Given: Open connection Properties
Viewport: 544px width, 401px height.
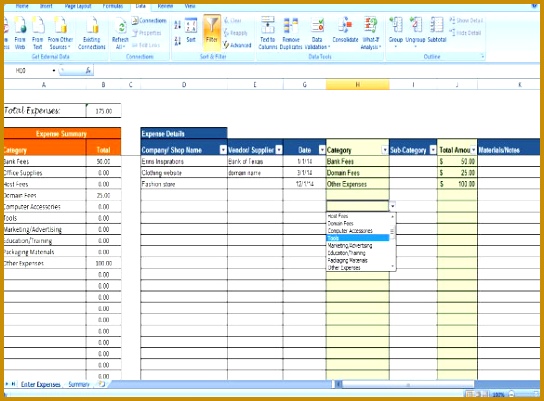Looking at the screenshot, I should point(147,33).
